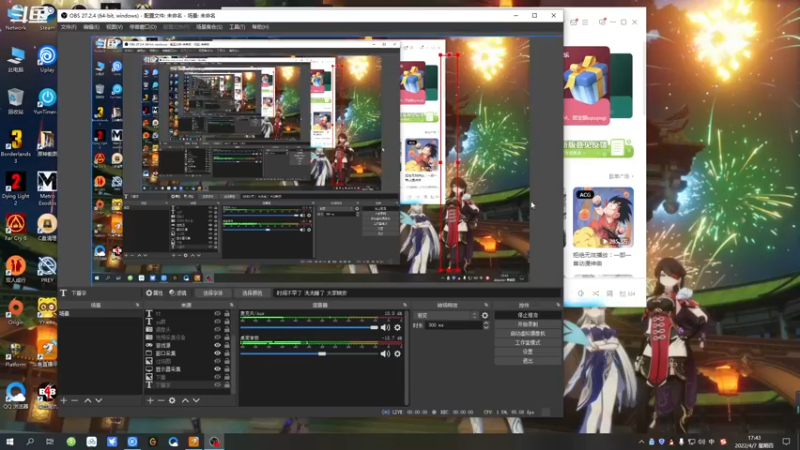800x450 pixels.
Task: Toggle lock on 显示器采集 source
Action: (x=227, y=369)
